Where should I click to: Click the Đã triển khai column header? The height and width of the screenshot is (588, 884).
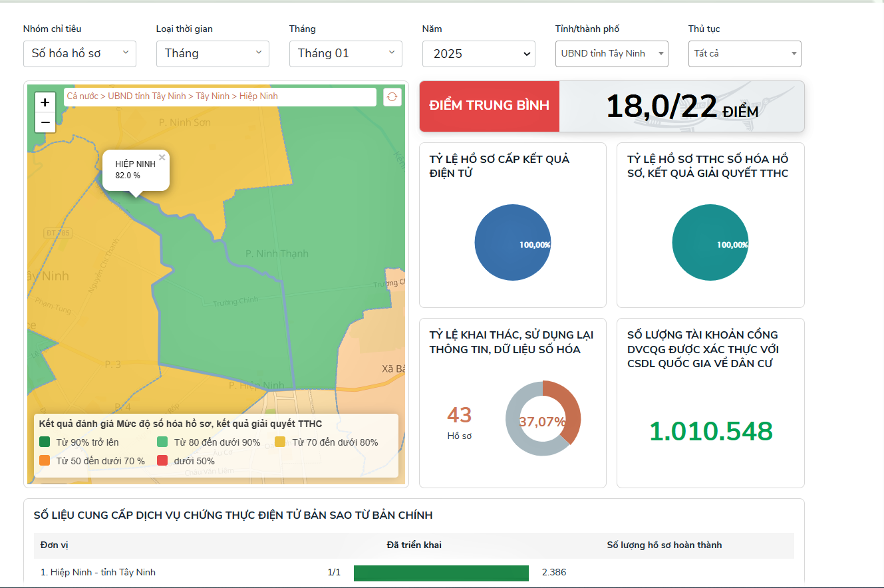pyautogui.click(x=414, y=545)
